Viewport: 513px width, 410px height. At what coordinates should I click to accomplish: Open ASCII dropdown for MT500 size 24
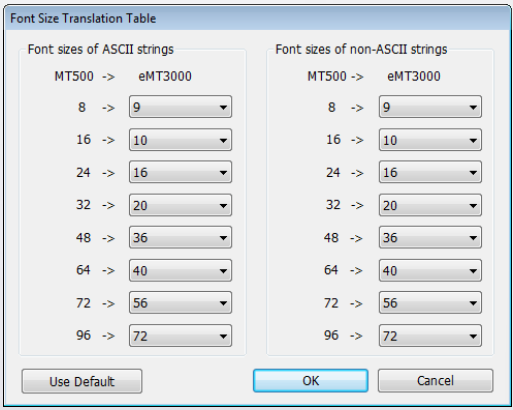[180, 172]
